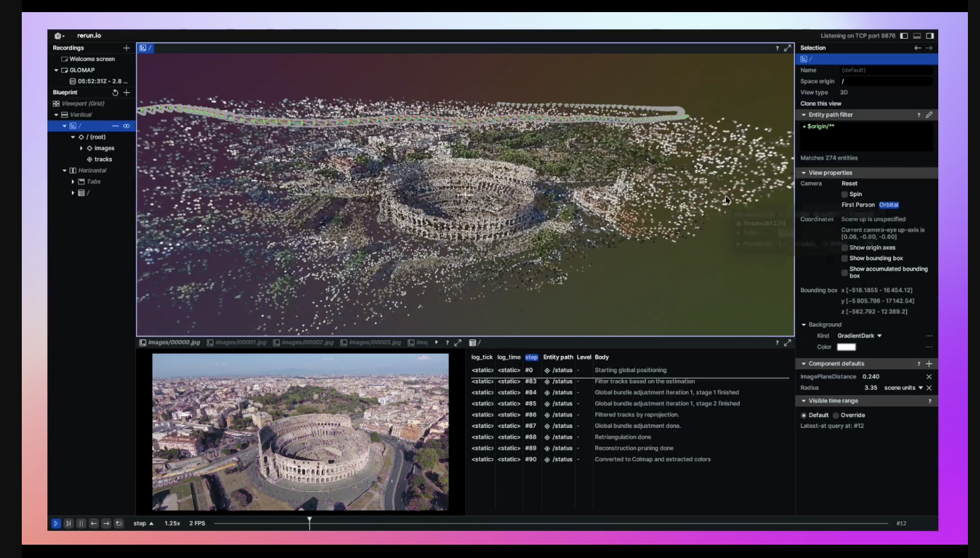Viewport: 980px width, 558px height.
Task: Maximize the 3D view with the expand icon
Action: point(787,48)
